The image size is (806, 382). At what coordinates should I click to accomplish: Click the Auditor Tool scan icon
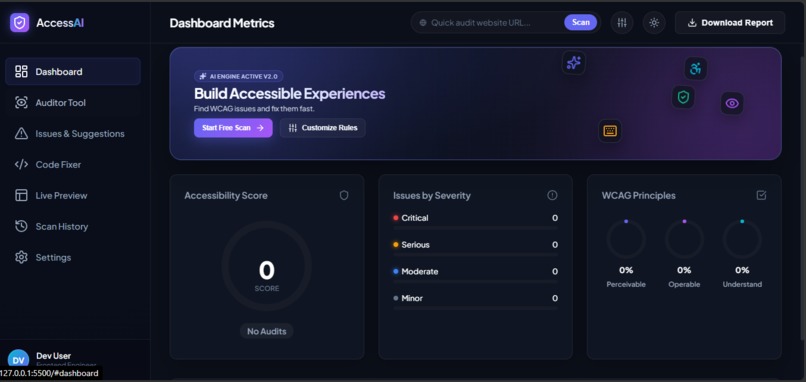coord(21,102)
